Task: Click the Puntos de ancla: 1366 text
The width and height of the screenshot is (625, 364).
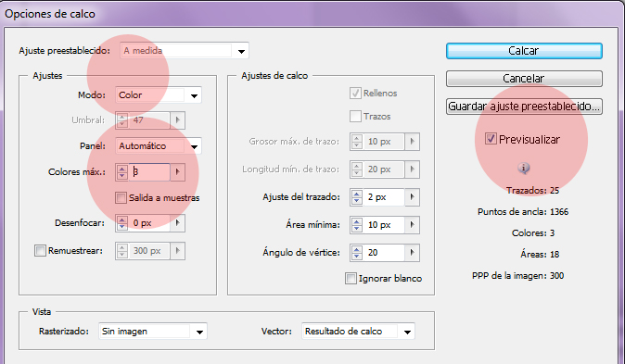Action: (523, 211)
